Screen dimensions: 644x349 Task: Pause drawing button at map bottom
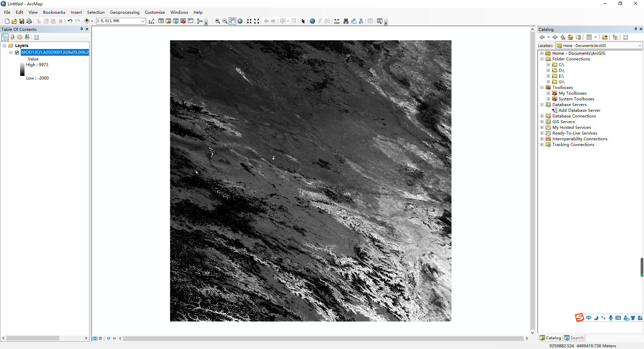click(x=114, y=338)
